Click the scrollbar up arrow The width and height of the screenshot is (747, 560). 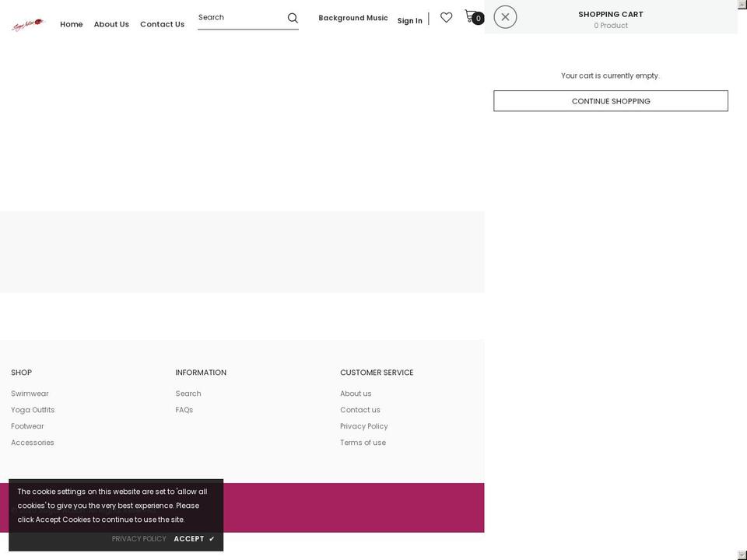[742, 5]
